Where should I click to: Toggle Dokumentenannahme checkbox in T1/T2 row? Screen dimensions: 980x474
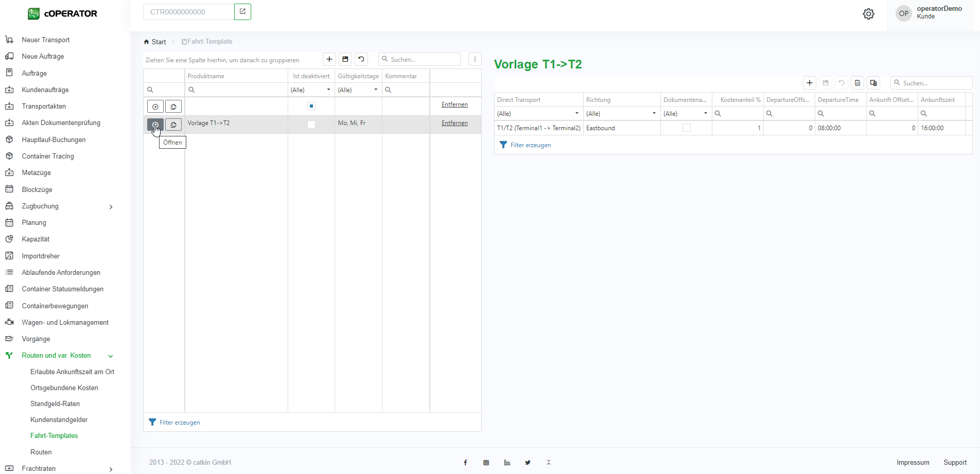686,128
